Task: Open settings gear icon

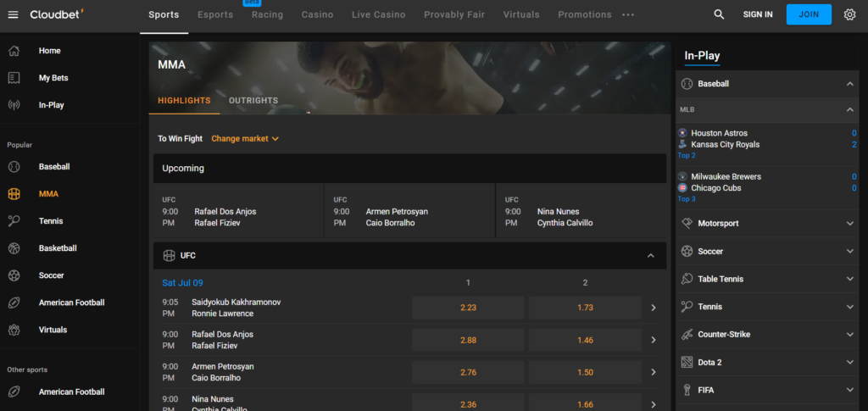Action: click(x=849, y=14)
